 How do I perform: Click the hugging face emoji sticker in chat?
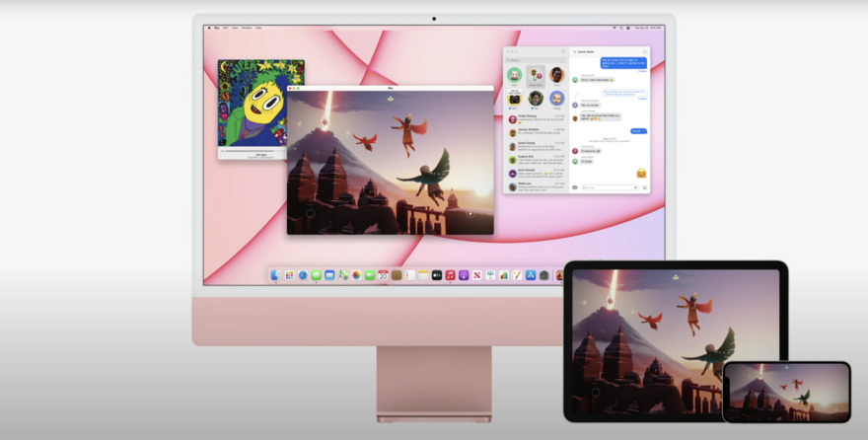[x=641, y=174]
